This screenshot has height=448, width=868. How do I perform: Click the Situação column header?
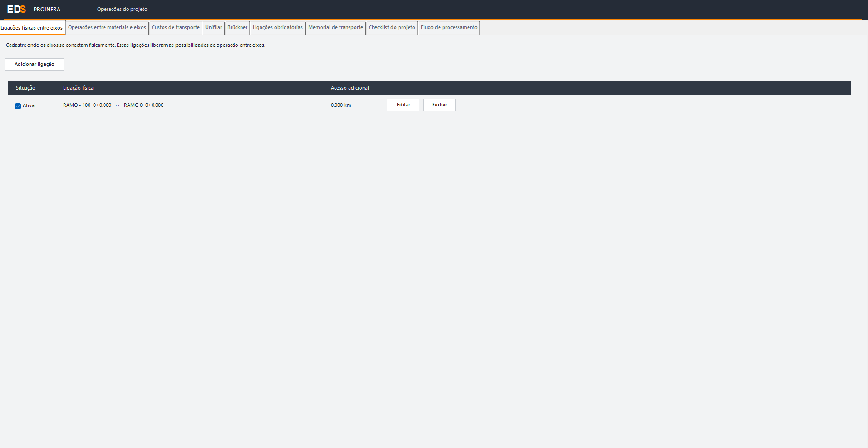25,88
